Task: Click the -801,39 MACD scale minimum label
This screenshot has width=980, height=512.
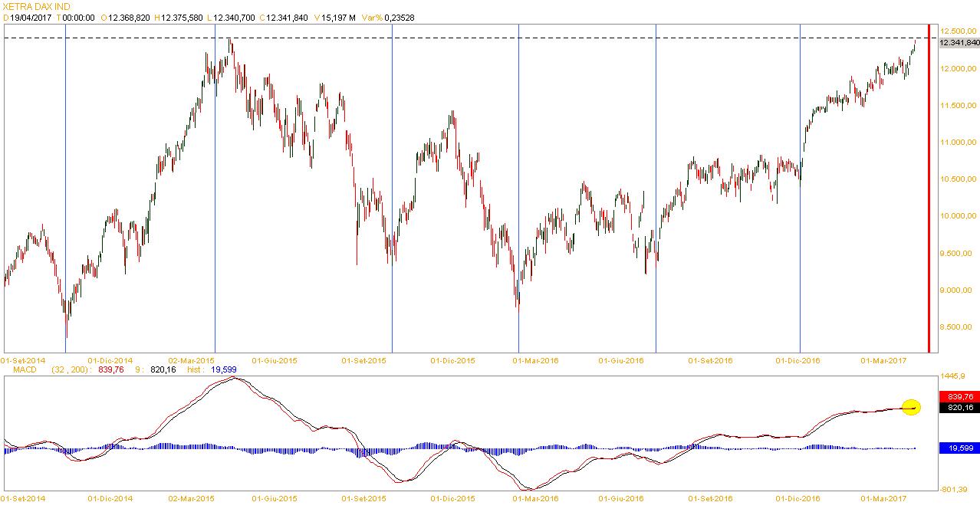Action: click(955, 490)
